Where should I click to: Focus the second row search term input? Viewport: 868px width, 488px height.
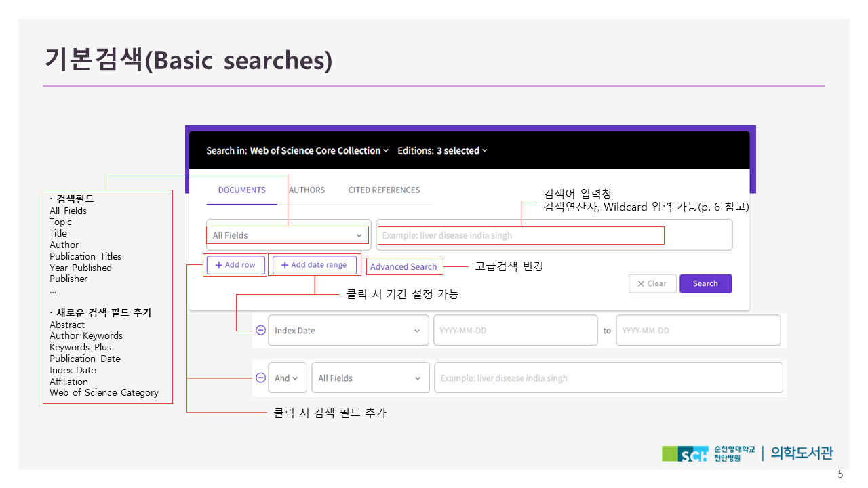point(608,378)
